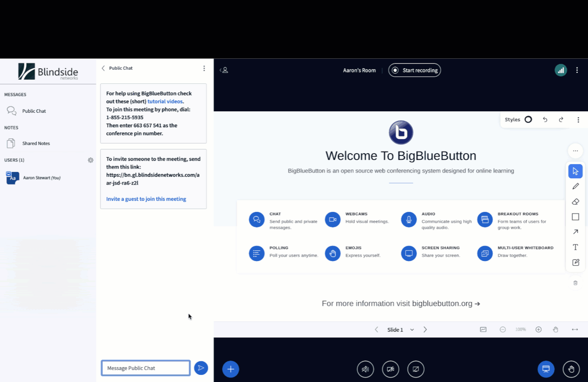This screenshot has width=588, height=382.
Task: Click Aaron Stewart's user avatar
Action: pyautogui.click(x=13, y=177)
